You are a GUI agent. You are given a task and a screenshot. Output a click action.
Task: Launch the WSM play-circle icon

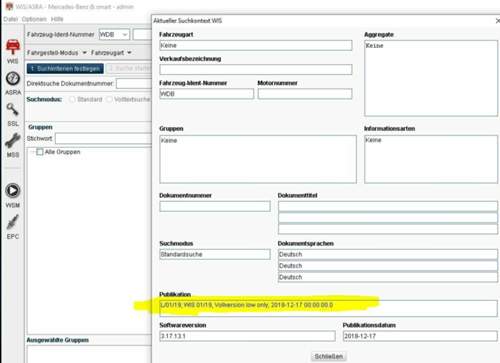coord(13,191)
